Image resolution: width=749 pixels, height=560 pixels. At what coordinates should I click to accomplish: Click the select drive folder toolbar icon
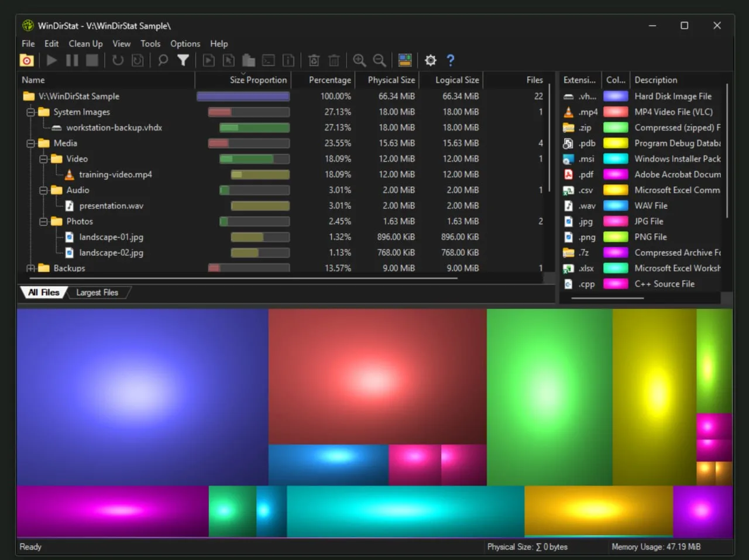[27, 60]
